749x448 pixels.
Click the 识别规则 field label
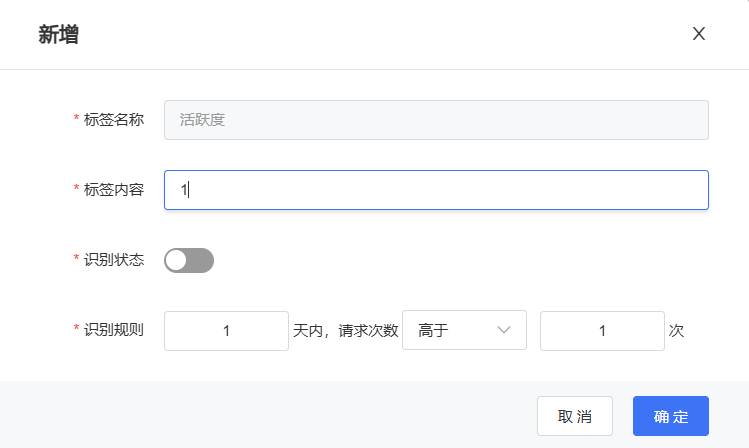[114, 330]
